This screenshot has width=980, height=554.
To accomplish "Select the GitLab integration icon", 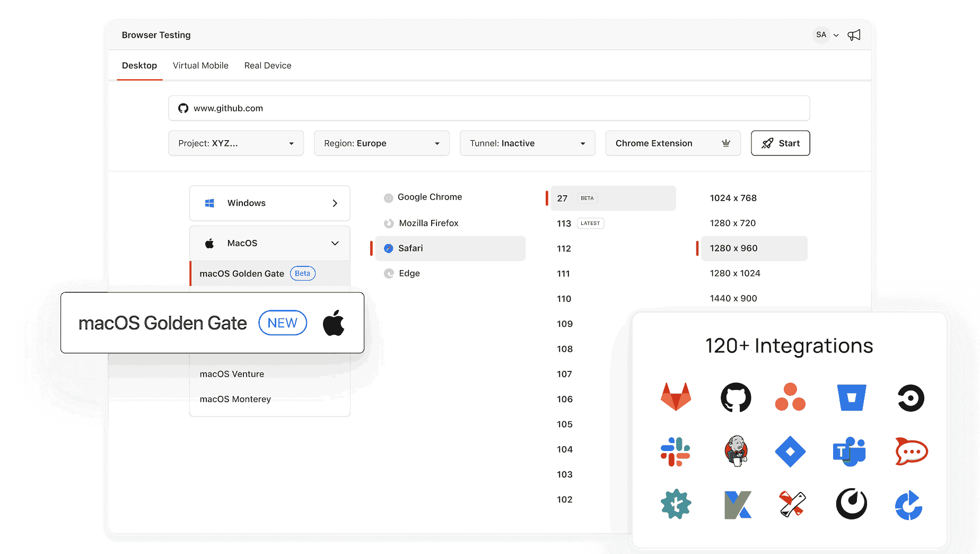I will pos(676,397).
